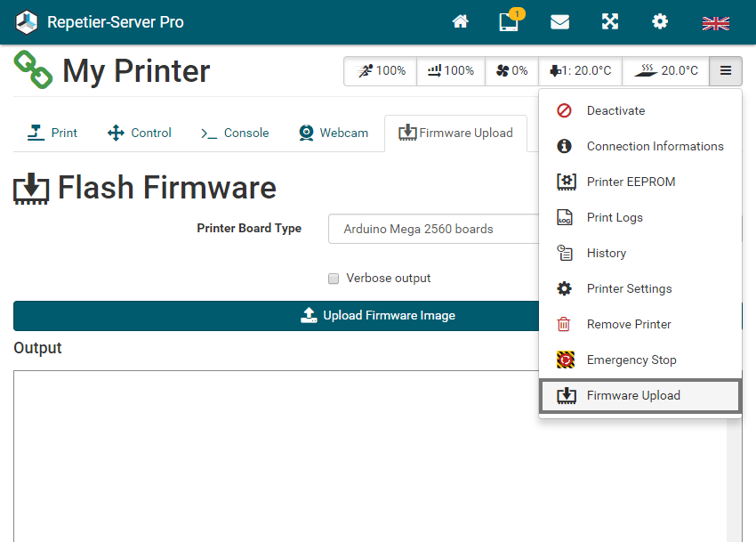Open History from the menu
This screenshot has width=756, height=542.
point(640,253)
